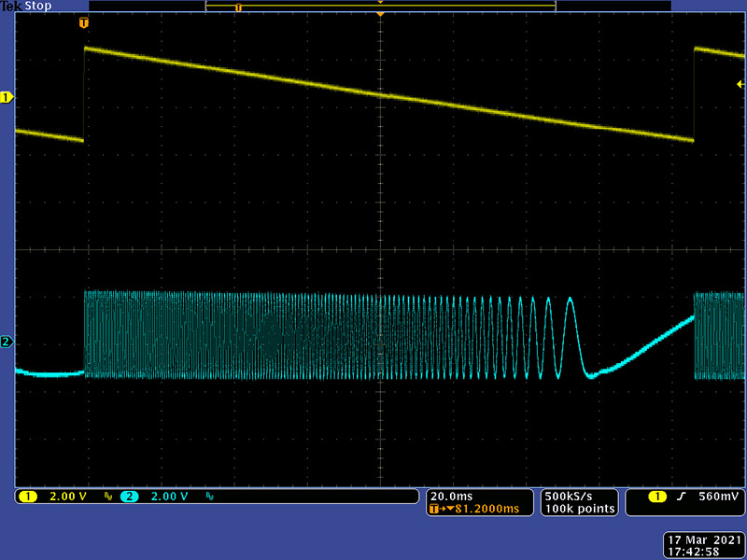The image size is (747, 560).
Task: Click the channel 2 ground reference marker
Action: click(x=7, y=343)
